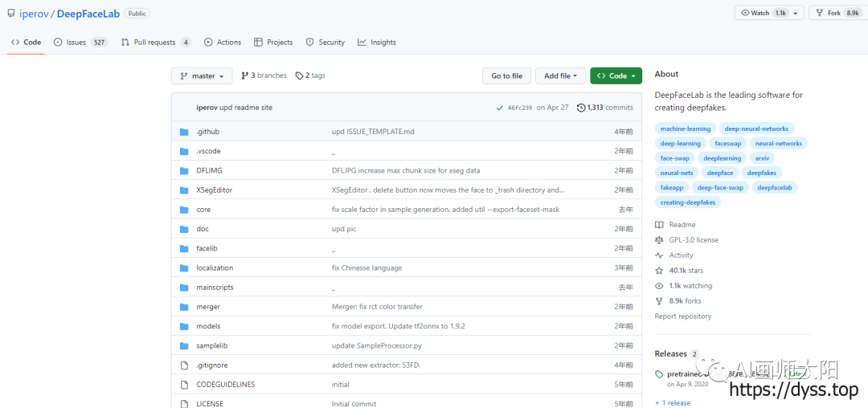This screenshot has height=408, width=868.
Task: Open the green Code dropdown button
Action: (616, 75)
